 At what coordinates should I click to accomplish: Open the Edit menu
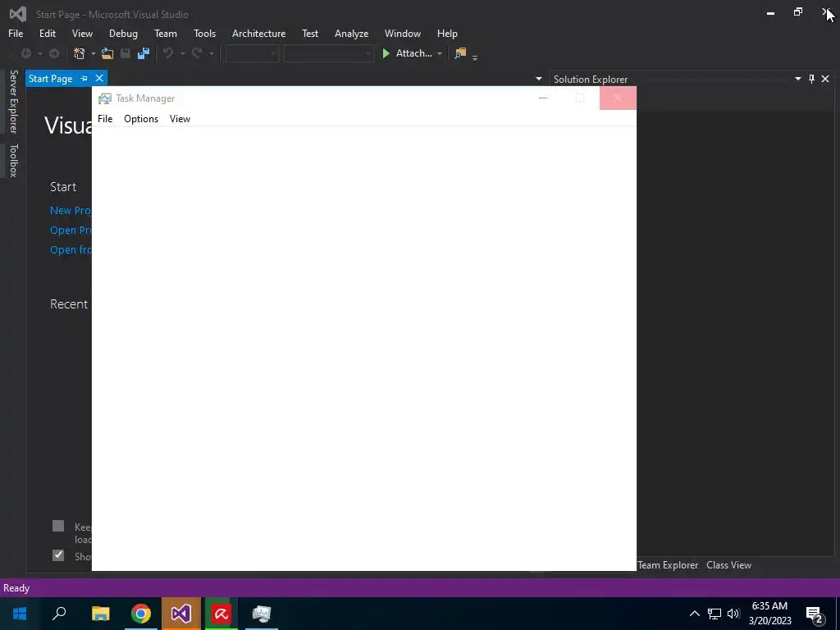click(47, 33)
